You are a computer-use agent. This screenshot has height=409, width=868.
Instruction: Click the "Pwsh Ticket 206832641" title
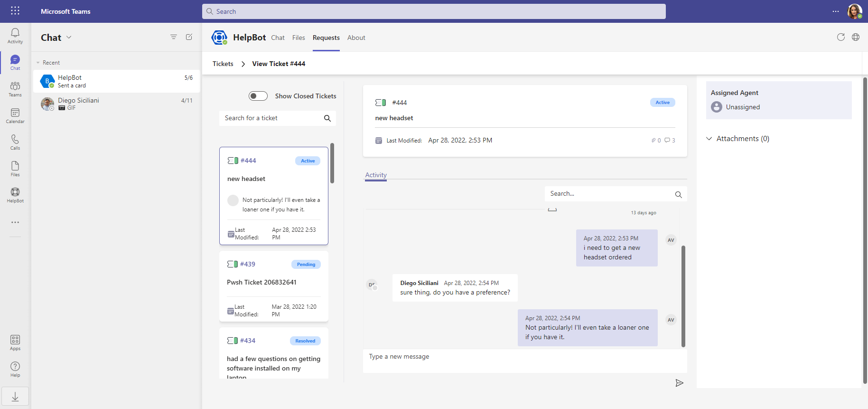261,283
